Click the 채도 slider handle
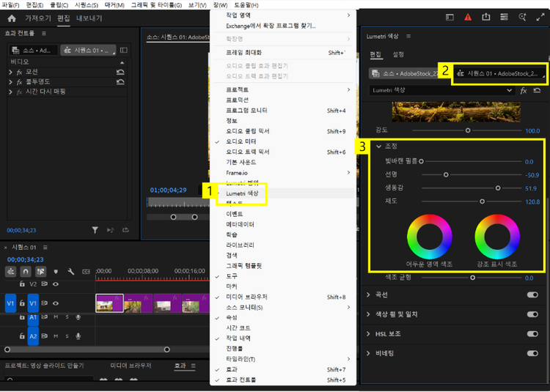Image resolution: width=550 pixels, height=392 pixels. tap(482, 201)
